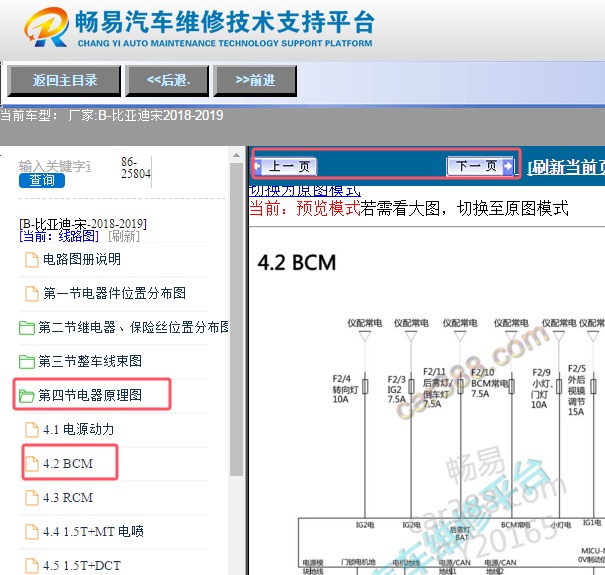Viewport: 605px width, 575px height.
Task: Click document icon beside 4.2 BCM
Action: [x=32, y=464]
